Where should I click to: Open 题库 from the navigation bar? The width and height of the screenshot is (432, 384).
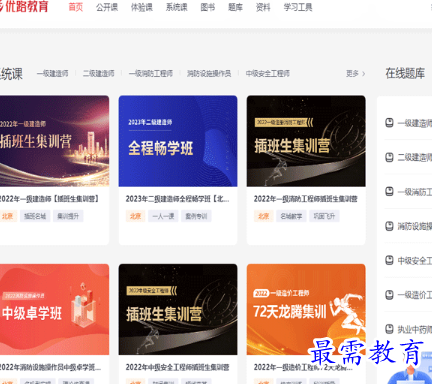[235, 7]
